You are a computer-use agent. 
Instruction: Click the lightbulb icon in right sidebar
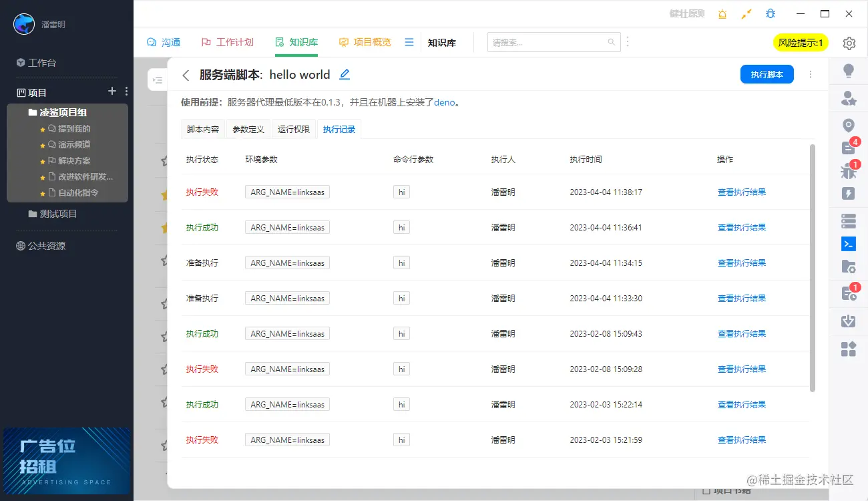849,71
